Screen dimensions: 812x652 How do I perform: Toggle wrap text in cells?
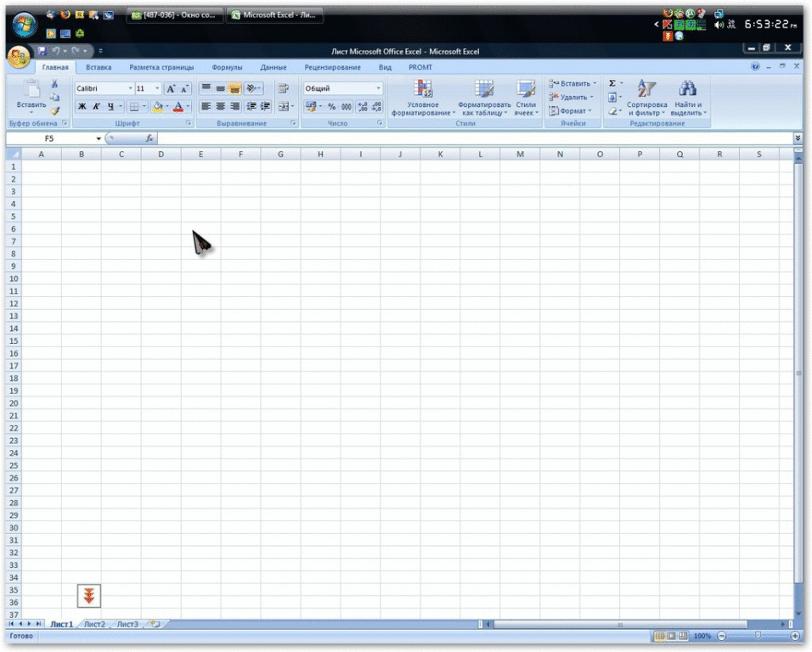point(284,88)
